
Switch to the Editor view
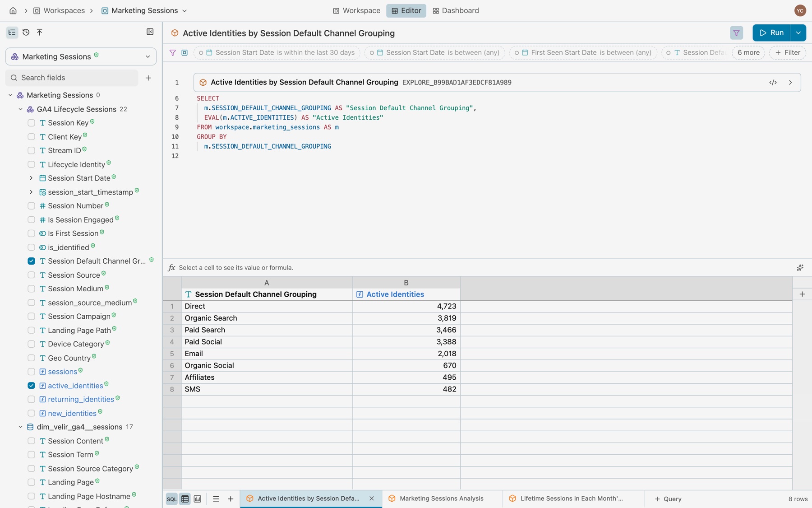[x=406, y=10]
